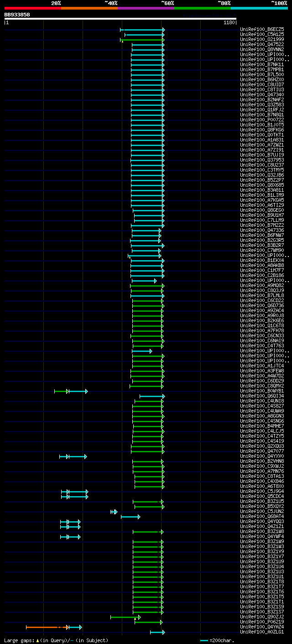The image size is (292, 644).
Task: Click hit label UniRef100_B3B2R7
Action: (262, 245)
